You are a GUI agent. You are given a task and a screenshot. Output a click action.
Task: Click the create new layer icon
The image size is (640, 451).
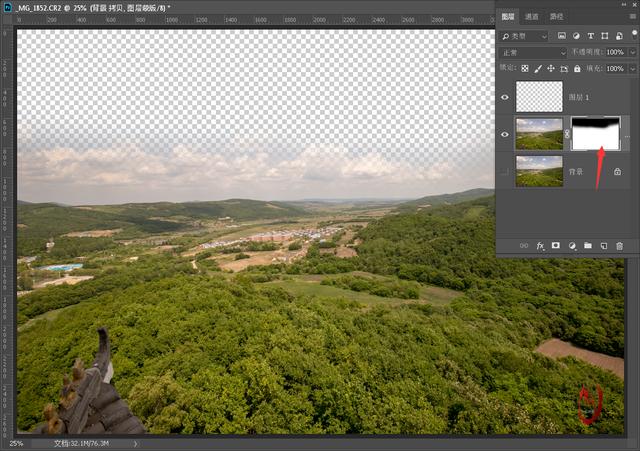pyautogui.click(x=604, y=245)
